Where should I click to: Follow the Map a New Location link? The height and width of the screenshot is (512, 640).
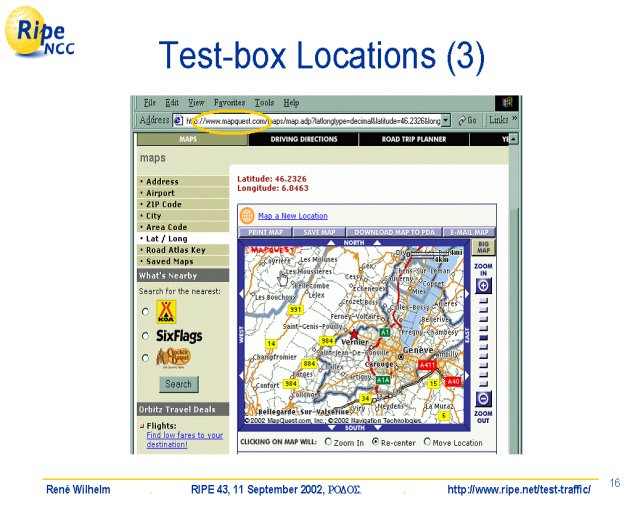(x=293, y=216)
